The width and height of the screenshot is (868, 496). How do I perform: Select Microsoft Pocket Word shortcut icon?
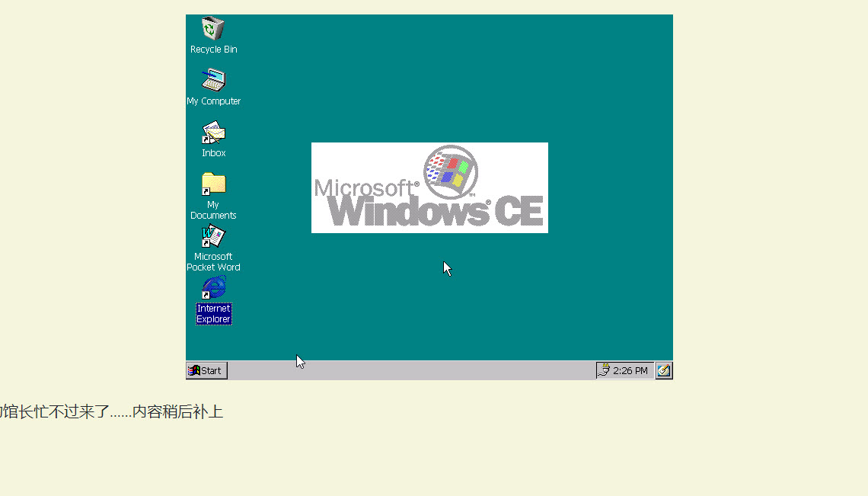pyautogui.click(x=214, y=236)
